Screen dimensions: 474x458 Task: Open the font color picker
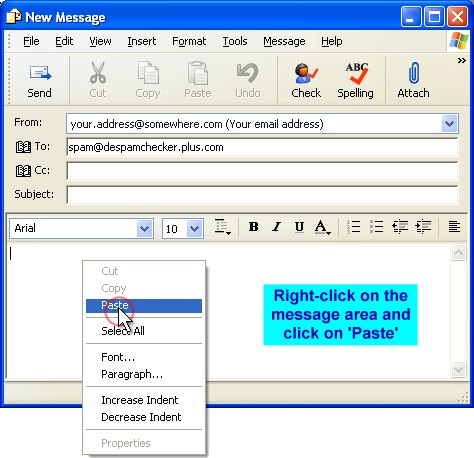coord(322,227)
